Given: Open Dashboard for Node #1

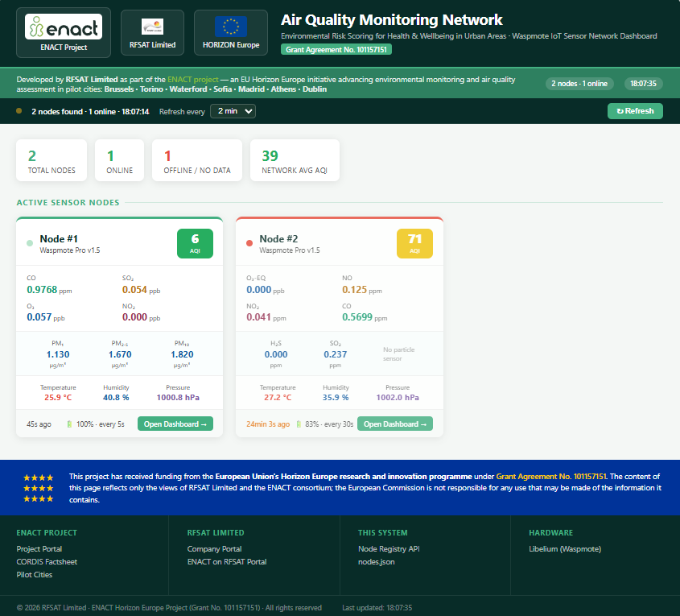Looking at the screenshot, I should coord(175,424).
